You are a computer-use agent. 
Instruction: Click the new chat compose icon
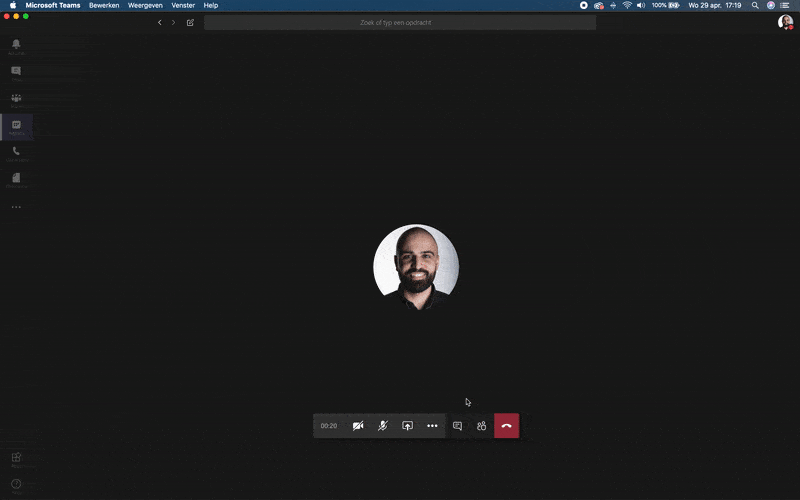(190, 22)
